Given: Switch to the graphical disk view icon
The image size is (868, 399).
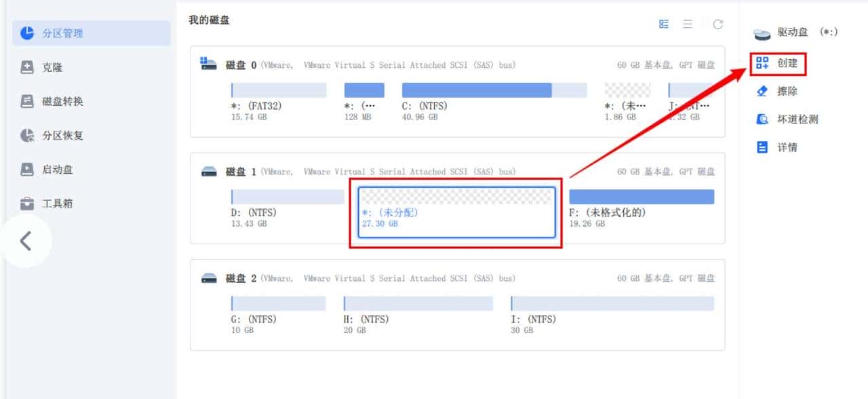Looking at the screenshot, I should (664, 24).
